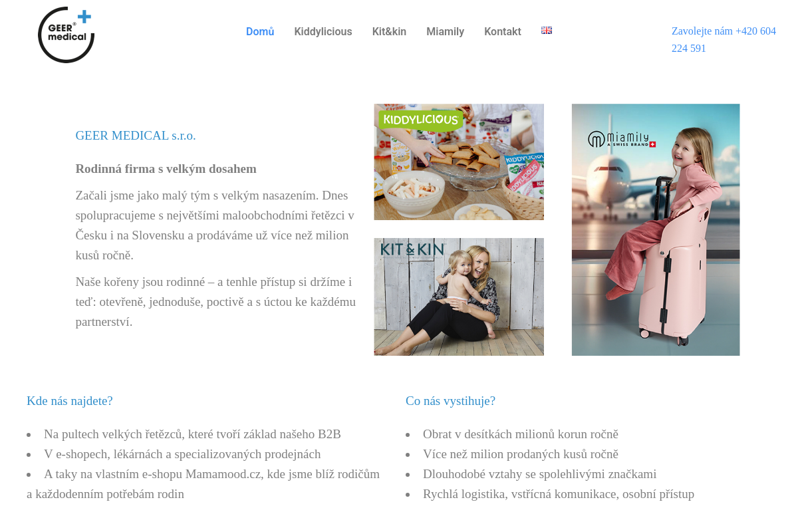
Task: Click the paragraph starting 'Naše kořeny jsou rodinné'
Action: (216, 302)
